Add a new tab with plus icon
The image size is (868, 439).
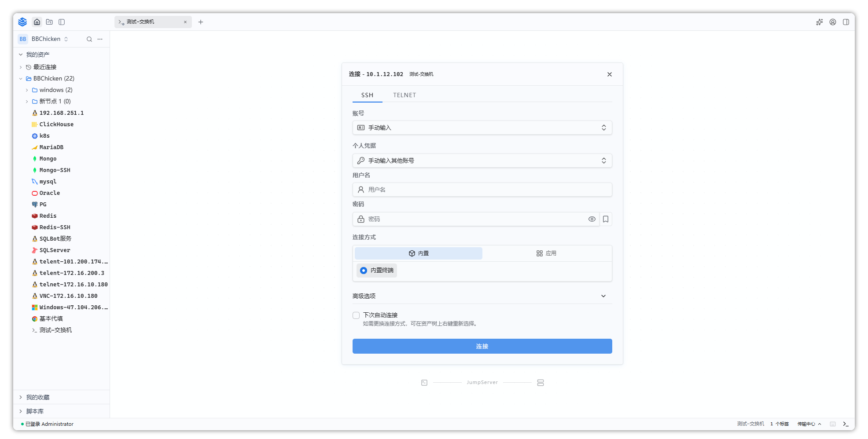pos(201,22)
